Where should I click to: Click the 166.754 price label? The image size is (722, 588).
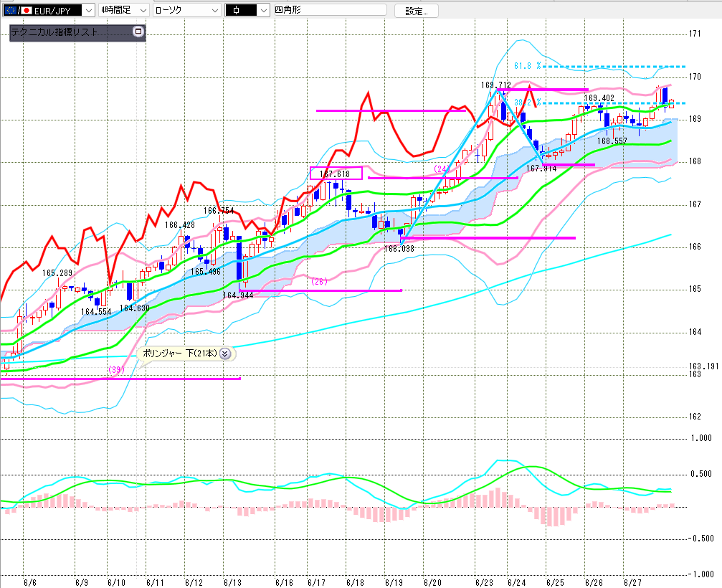click(x=219, y=211)
